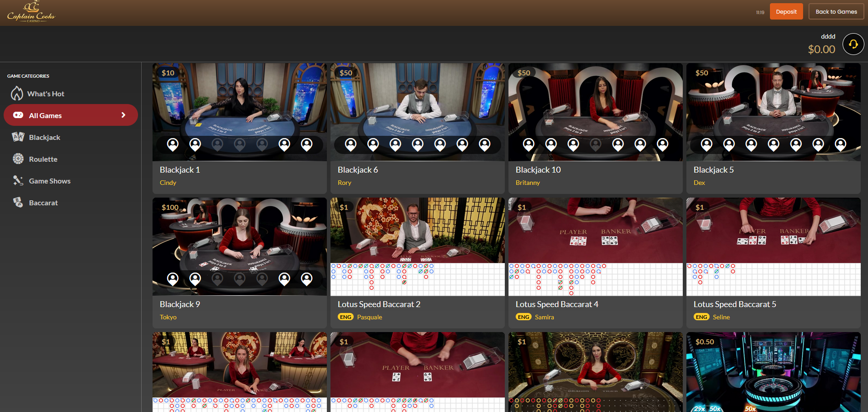Click the What's Hot flame icon
The image size is (868, 412).
pos(17,94)
